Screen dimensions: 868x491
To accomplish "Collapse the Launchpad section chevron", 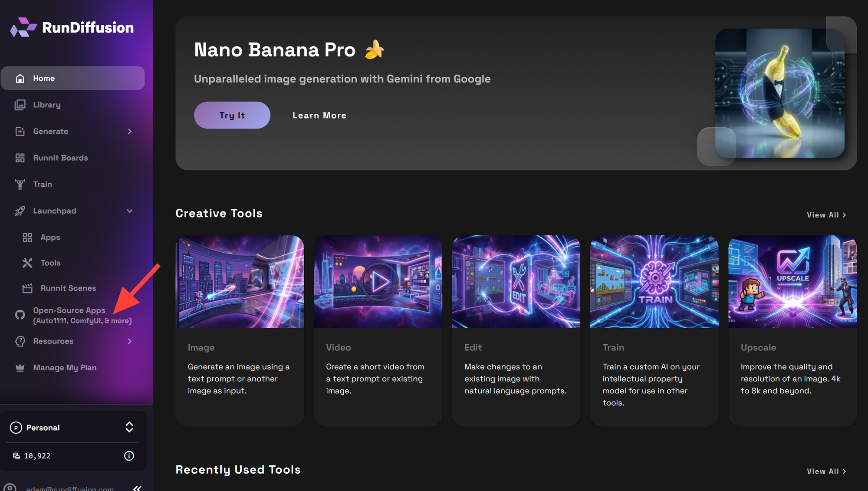I will 130,211.
